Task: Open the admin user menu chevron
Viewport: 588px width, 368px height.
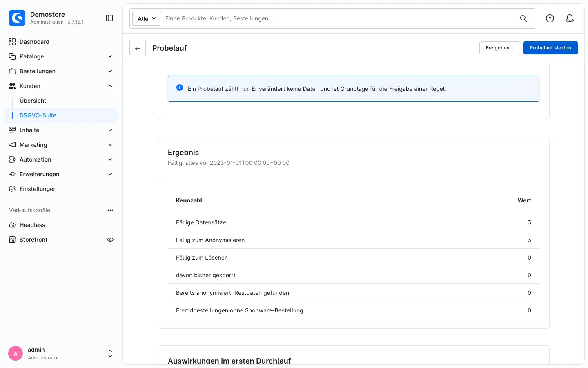Action: click(x=110, y=353)
